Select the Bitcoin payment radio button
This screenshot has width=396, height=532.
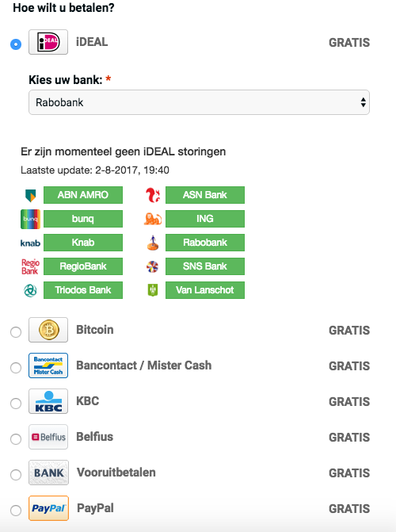point(16,332)
